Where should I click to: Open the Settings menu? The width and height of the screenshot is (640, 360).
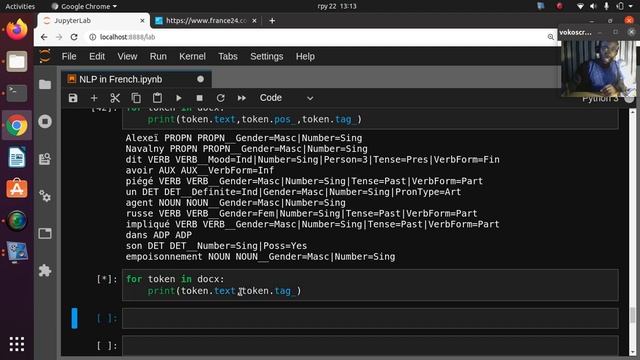click(x=267, y=56)
